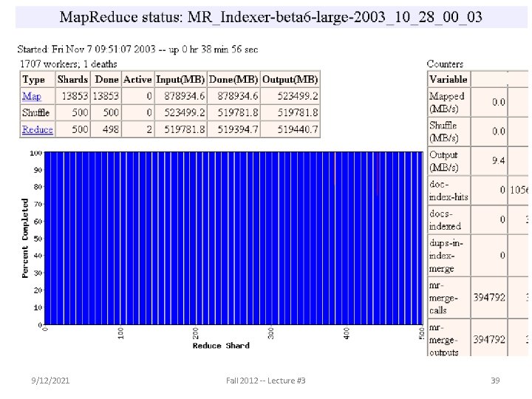Open the Reduce link in status table
This screenshot has height=399, width=532.
point(38,129)
